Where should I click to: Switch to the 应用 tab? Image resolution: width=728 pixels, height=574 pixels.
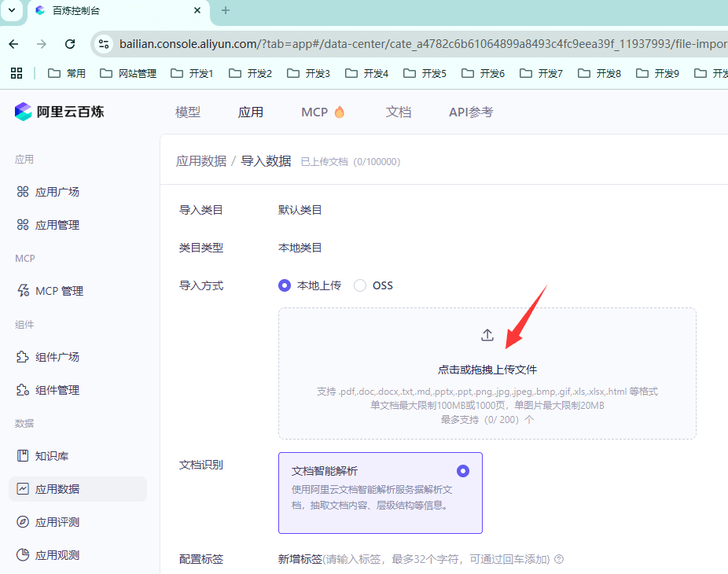[x=251, y=112]
